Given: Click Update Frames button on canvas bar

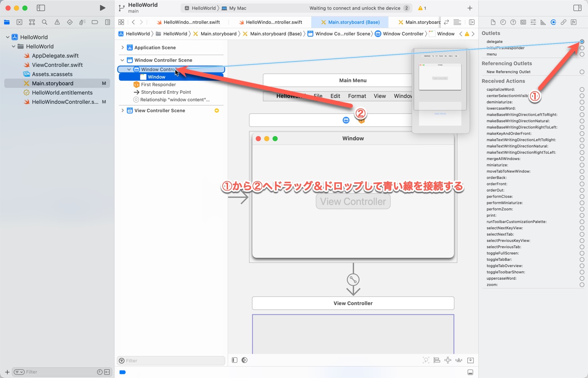Looking at the screenshot, I should [426, 360].
